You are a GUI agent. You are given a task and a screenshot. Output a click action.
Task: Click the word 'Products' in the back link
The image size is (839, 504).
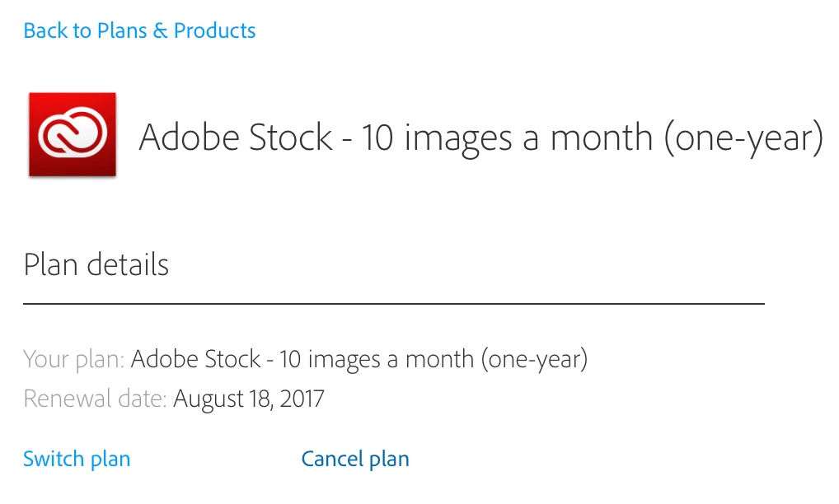[214, 31]
